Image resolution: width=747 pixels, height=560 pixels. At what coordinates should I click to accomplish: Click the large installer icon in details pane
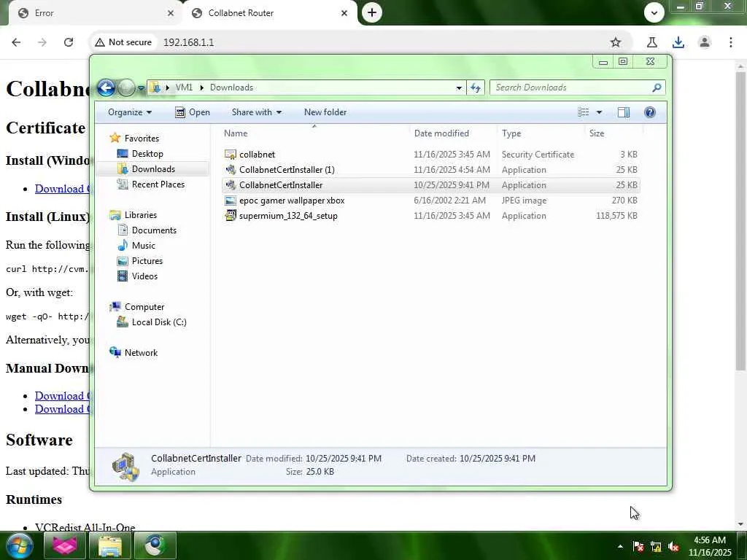pyautogui.click(x=125, y=466)
